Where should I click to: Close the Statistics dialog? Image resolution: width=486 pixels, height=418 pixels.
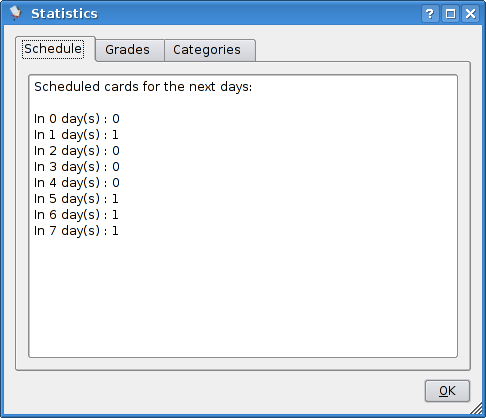click(470, 14)
